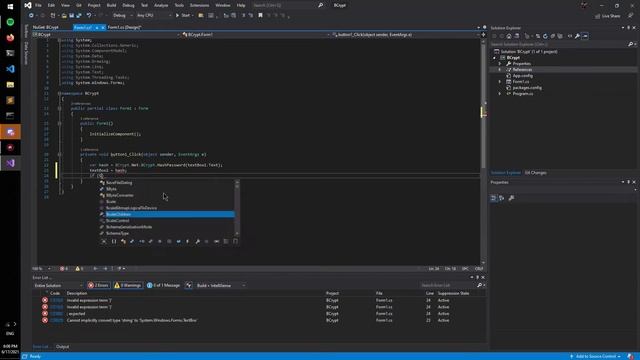Toggle the 2 Errors filter button
The image size is (640, 360).
point(98,285)
